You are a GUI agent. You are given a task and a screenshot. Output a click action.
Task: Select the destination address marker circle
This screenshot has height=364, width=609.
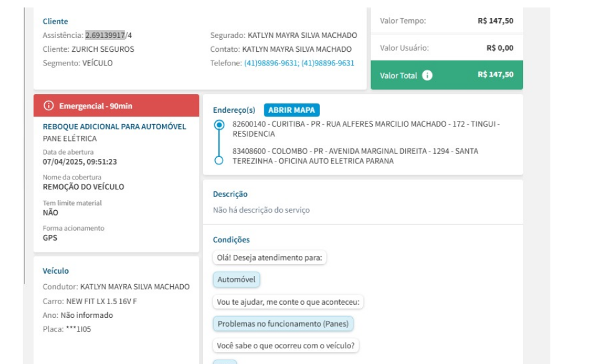click(x=219, y=160)
